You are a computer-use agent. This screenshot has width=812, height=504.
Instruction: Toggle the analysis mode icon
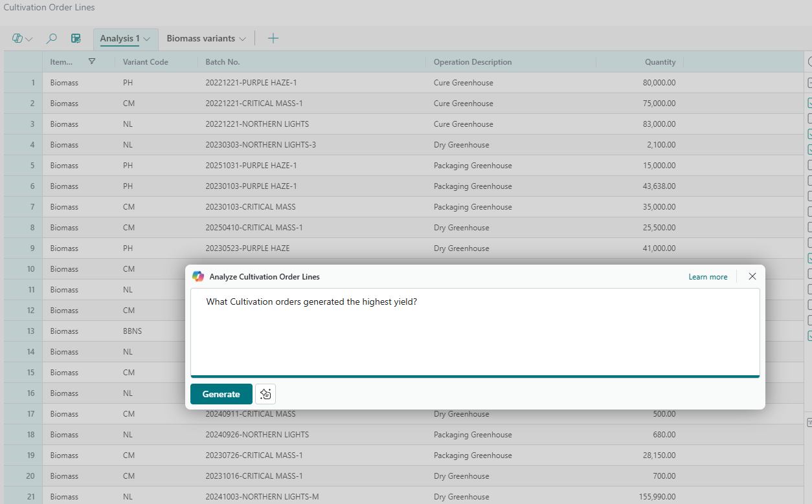[76, 39]
